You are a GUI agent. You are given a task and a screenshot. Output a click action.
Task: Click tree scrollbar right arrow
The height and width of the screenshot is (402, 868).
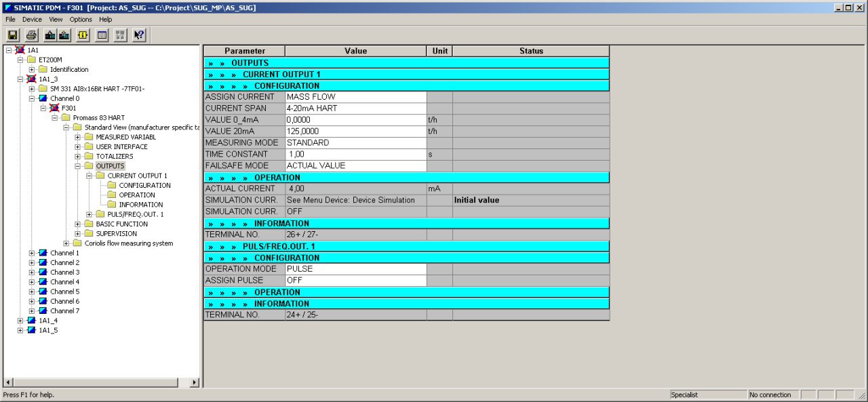coord(195,383)
